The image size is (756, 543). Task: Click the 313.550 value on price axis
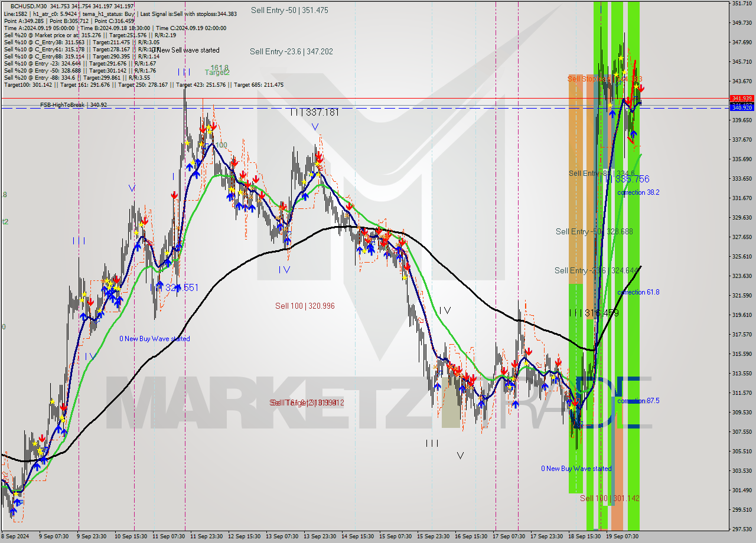tap(742, 373)
